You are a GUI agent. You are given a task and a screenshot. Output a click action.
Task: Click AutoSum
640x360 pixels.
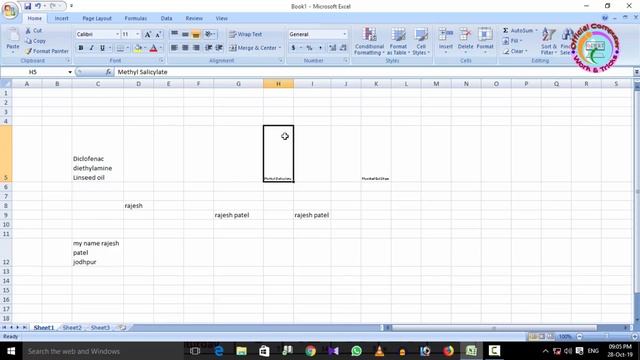518,31
